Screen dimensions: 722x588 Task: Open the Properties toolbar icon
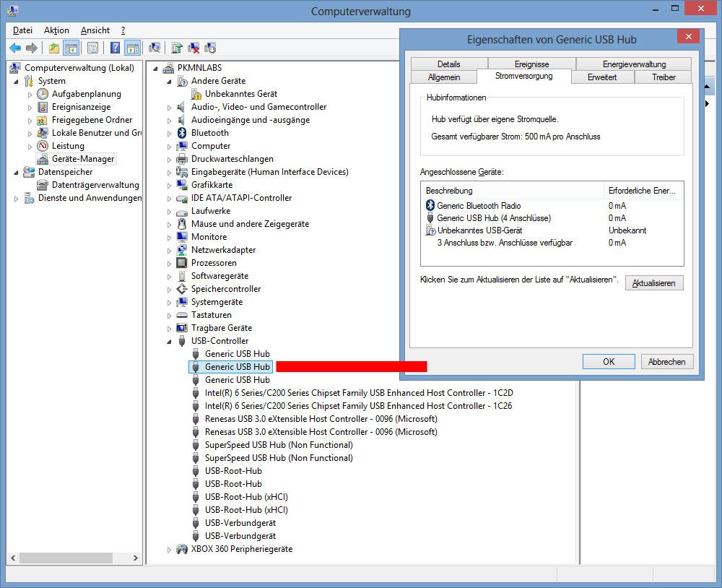pos(92,48)
